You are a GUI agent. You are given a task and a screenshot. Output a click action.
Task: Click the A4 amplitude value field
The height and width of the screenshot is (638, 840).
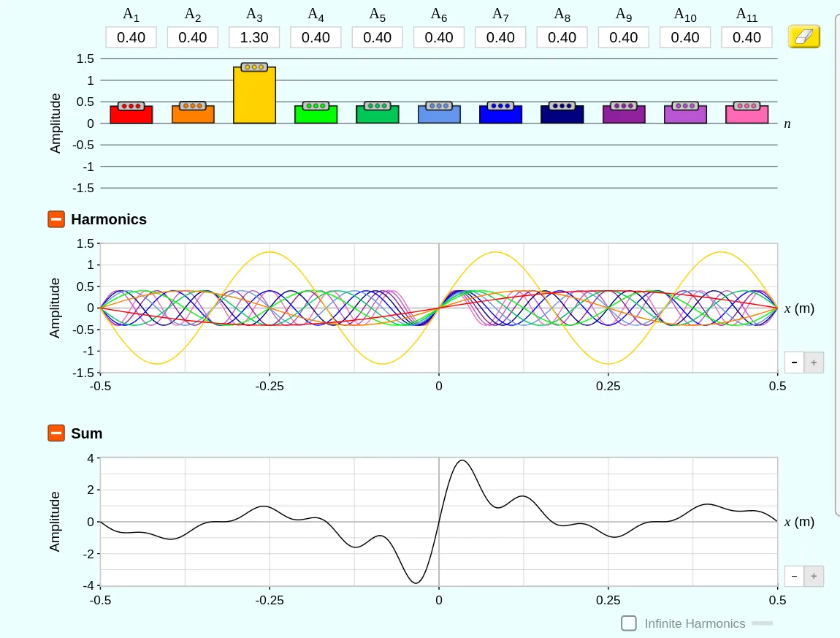[316, 37]
